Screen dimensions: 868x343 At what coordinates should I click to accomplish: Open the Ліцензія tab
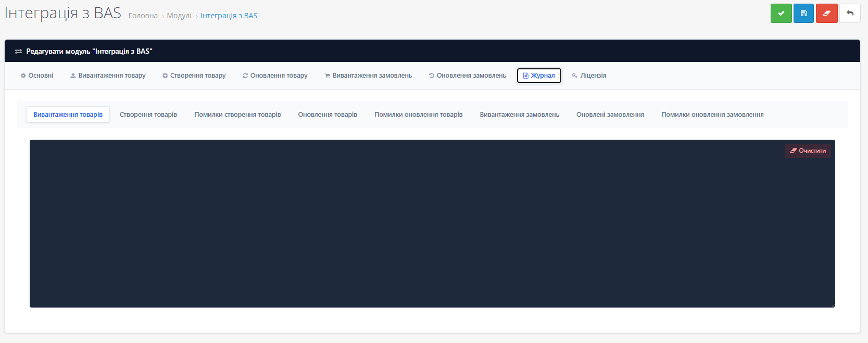pos(589,76)
